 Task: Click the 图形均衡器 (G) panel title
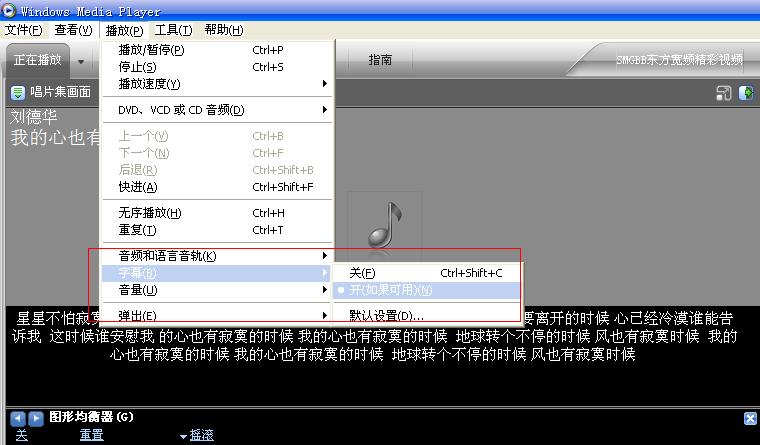[91, 417]
